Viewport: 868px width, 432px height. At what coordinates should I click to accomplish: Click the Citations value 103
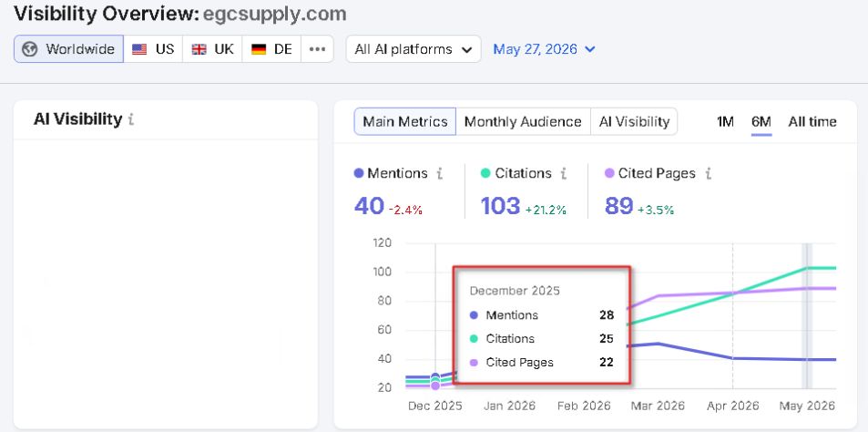[x=500, y=207]
